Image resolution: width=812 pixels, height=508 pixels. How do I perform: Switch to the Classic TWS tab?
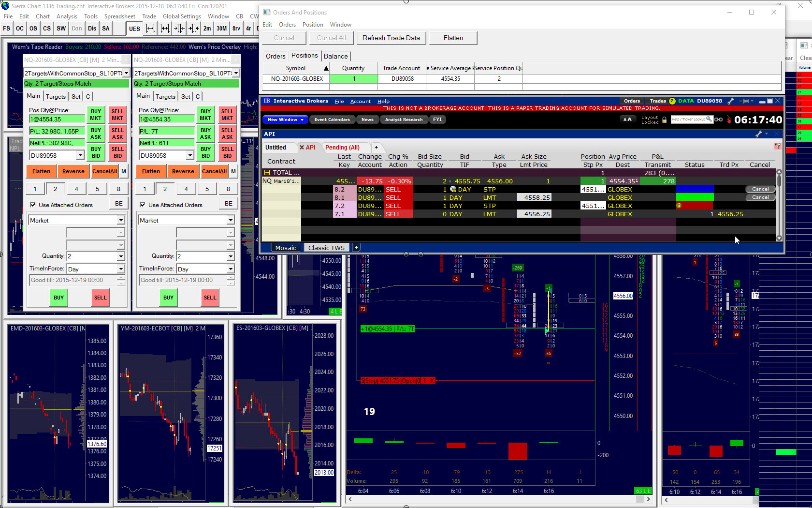point(327,248)
